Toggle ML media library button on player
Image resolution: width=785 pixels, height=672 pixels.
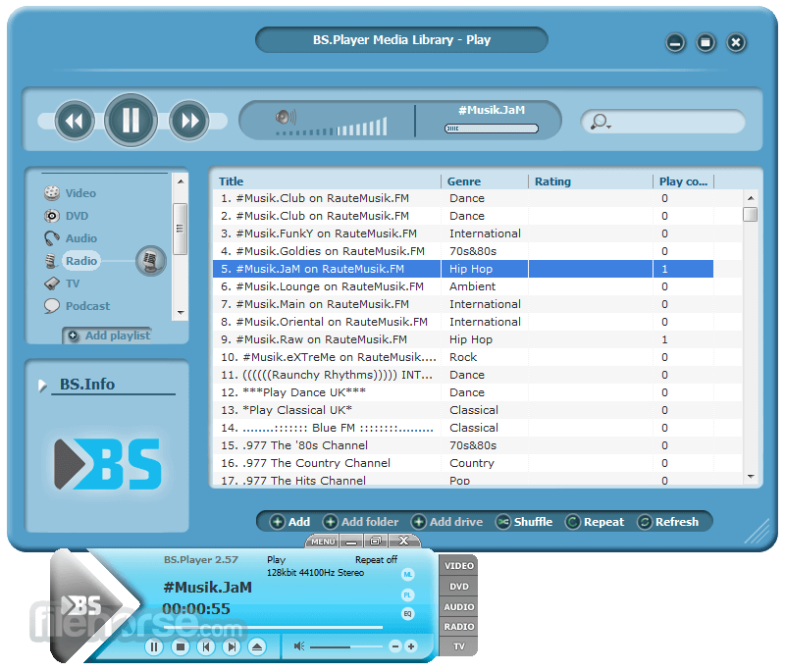[x=408, y=575]
